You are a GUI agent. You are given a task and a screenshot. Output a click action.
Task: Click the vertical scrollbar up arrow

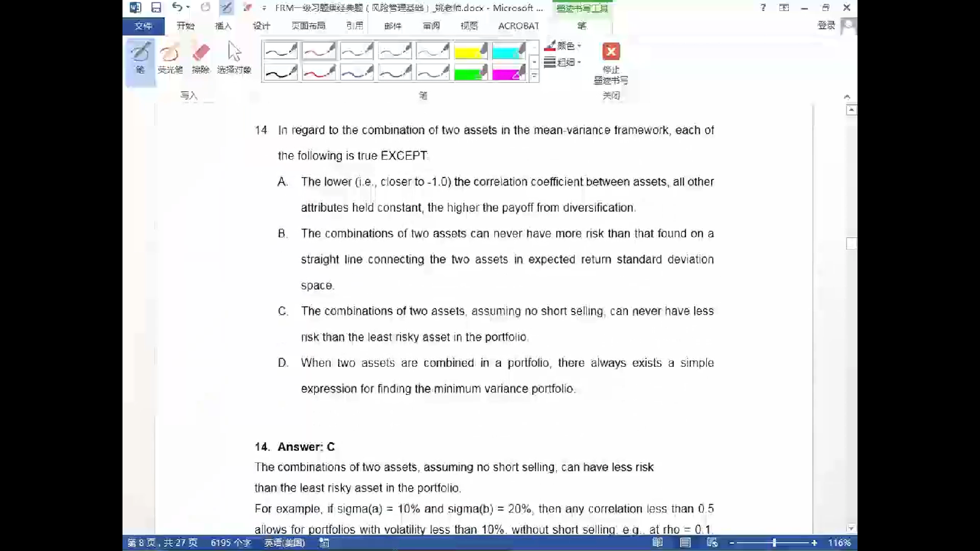pos(851,110)
